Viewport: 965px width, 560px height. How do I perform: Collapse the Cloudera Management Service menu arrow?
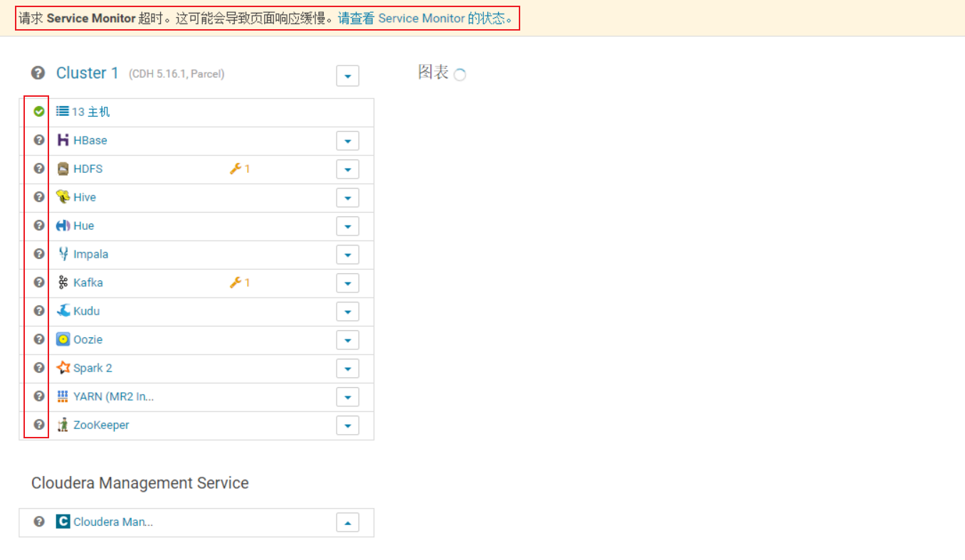click(347, 522)
